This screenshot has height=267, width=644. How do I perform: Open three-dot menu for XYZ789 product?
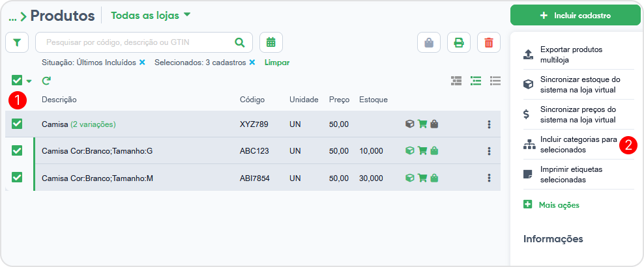(x=489, y=124)
